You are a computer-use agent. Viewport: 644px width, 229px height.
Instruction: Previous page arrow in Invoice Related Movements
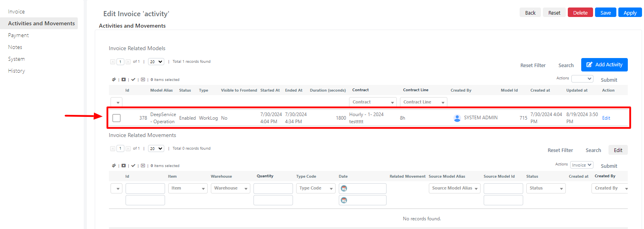(113, 148)
